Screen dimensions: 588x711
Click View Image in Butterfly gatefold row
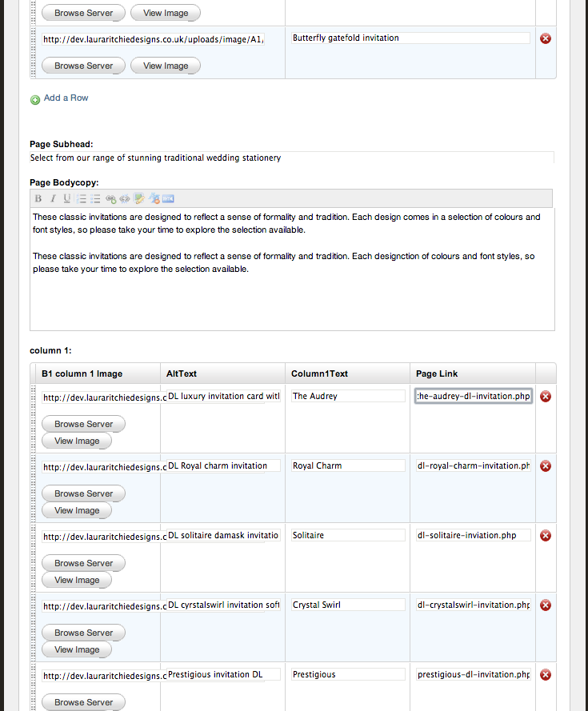point(166,66)
